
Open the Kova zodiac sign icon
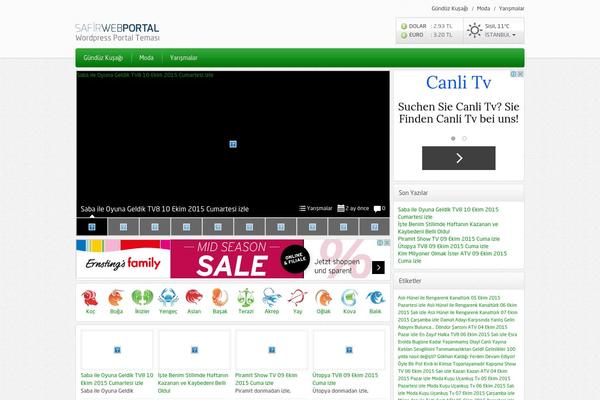pos(349,298)
